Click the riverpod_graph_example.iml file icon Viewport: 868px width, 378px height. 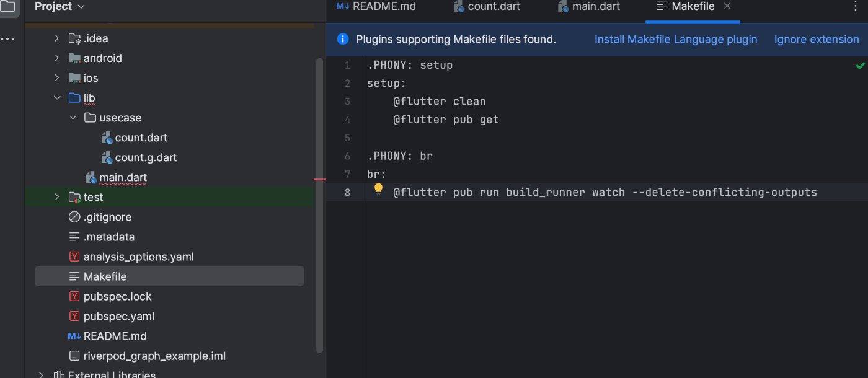(x=74, y=356)
